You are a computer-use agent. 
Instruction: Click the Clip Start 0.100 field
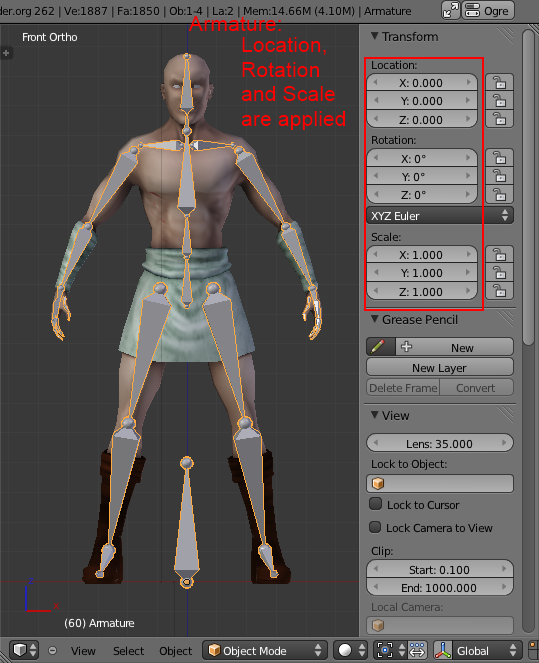pyautogui.click(x=440, y=570)
